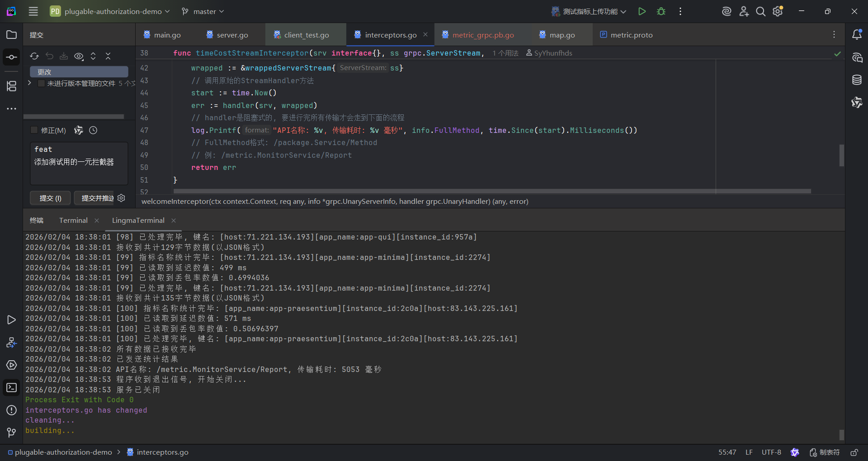Check the unversioned files checkbox
868x461 pixels.
(41, 83)
